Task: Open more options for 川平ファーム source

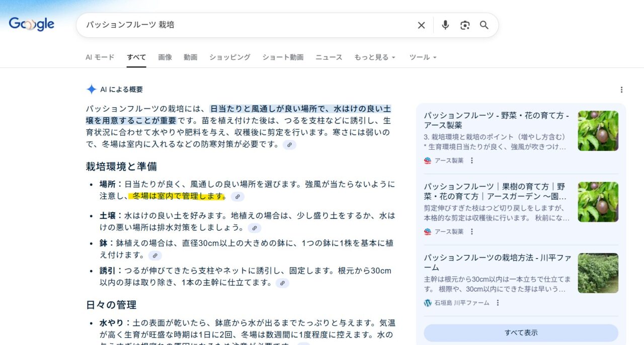Action: (x=498, y=303)
